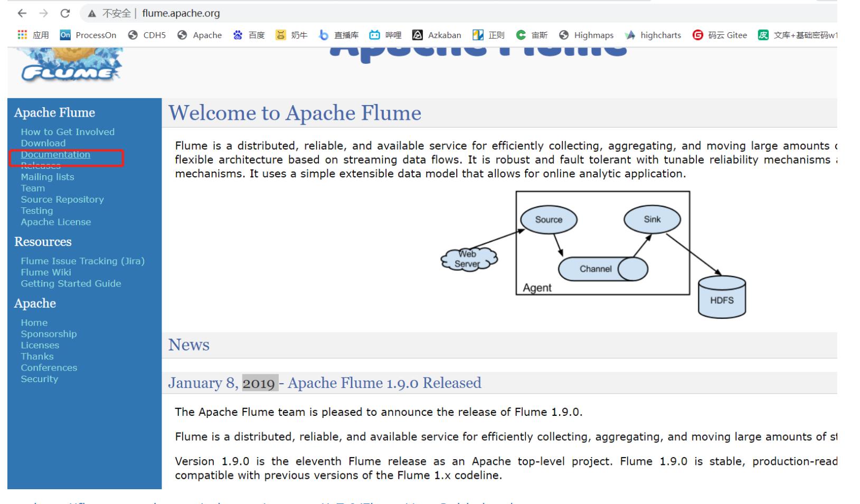Open the Flume Wiki link

point(46,272)
